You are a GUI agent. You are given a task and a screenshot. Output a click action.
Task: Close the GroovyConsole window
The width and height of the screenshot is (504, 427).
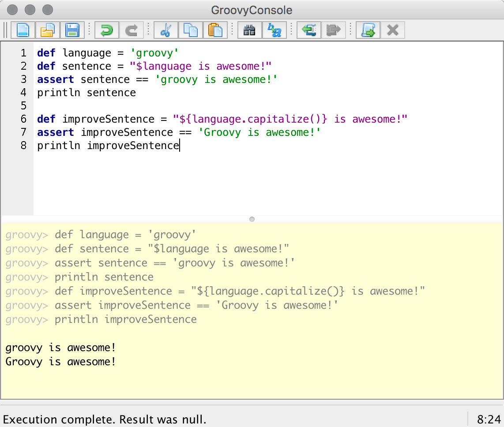click(x=12, y=10)
